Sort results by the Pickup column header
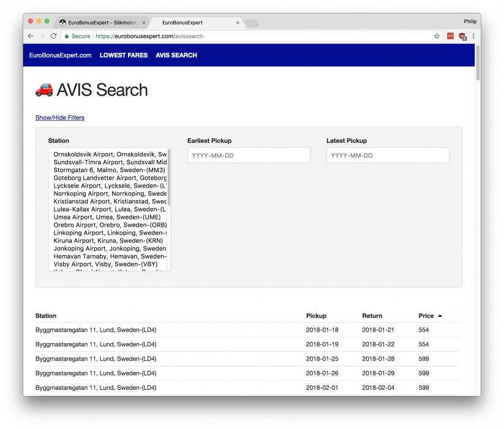Viewport: 504px width, 429px height. [316, 316]
